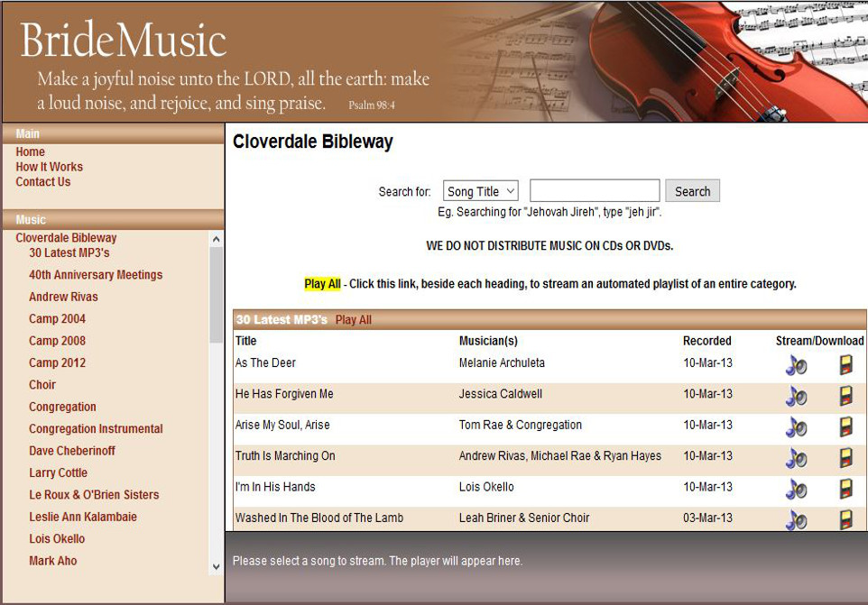Click the Recorded column header

[x=706, y=341]
